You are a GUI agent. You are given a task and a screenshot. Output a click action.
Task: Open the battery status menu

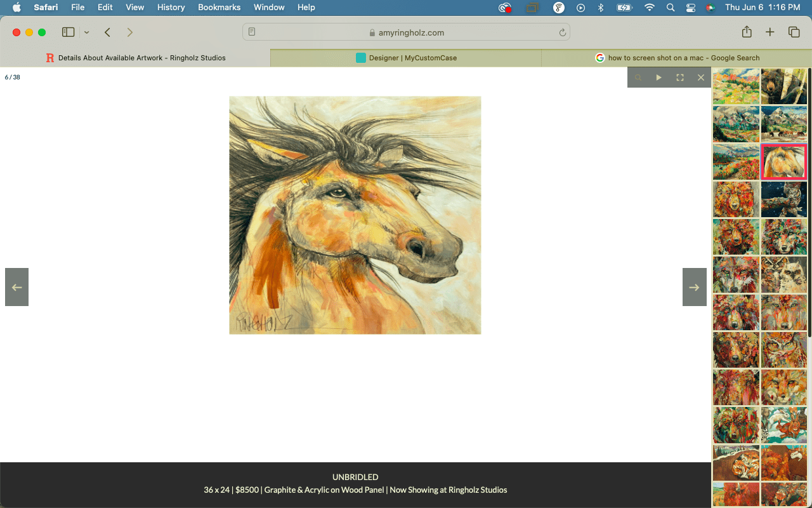[625, 8]
